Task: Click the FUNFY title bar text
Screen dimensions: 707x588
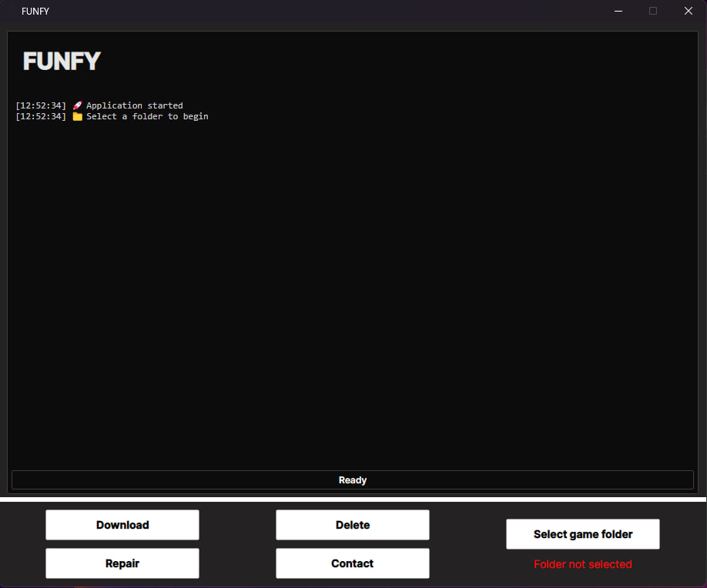Action: coord(35,12)
